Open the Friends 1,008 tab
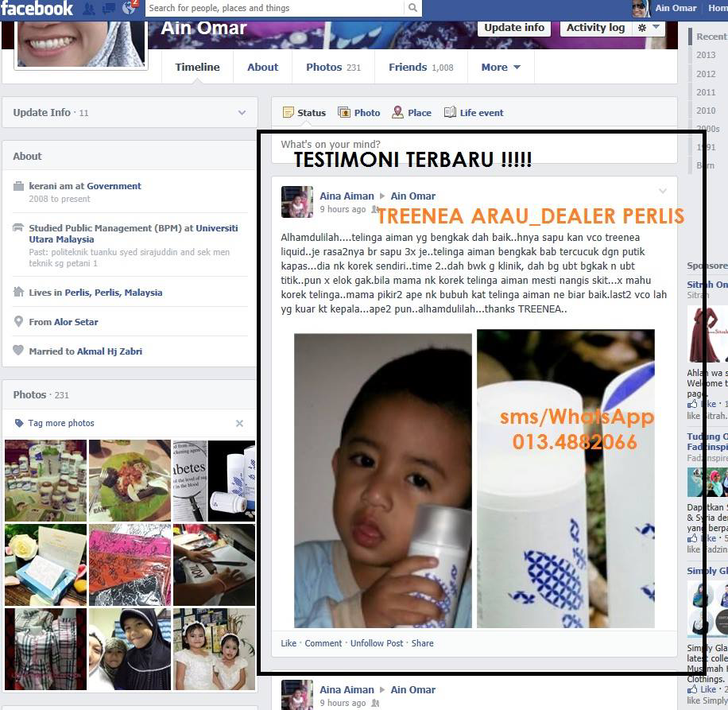This screenshot has height=710, width=728. [x=421, y=68]
